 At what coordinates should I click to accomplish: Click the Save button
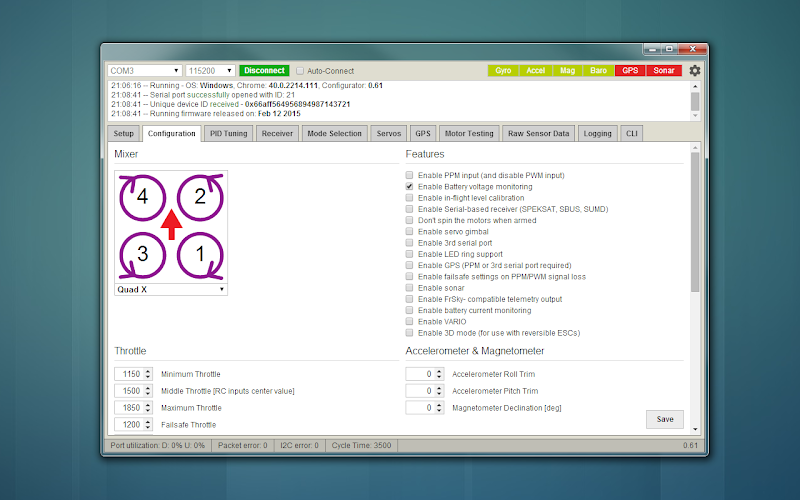[x=665, y=419]
